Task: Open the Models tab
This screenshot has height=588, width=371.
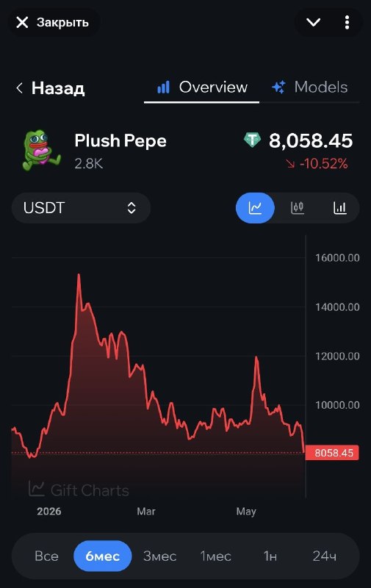Action: (309, 87)
